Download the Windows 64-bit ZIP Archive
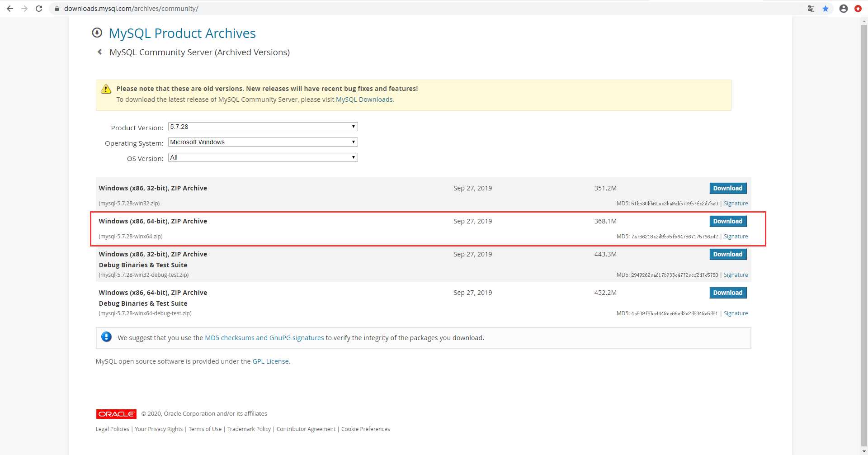The width and height of the screenshot is (868, 455). (728, 221)
